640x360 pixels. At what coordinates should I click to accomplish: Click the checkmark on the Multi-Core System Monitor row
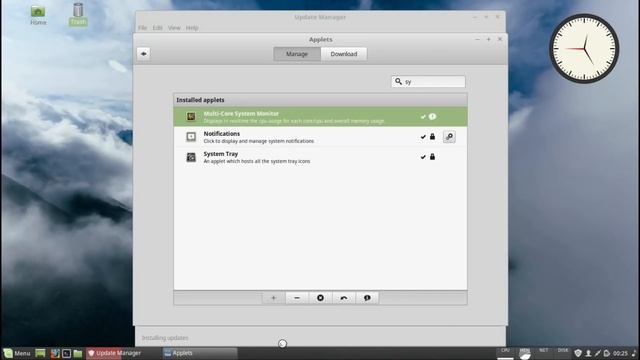[x=423, y=117]
